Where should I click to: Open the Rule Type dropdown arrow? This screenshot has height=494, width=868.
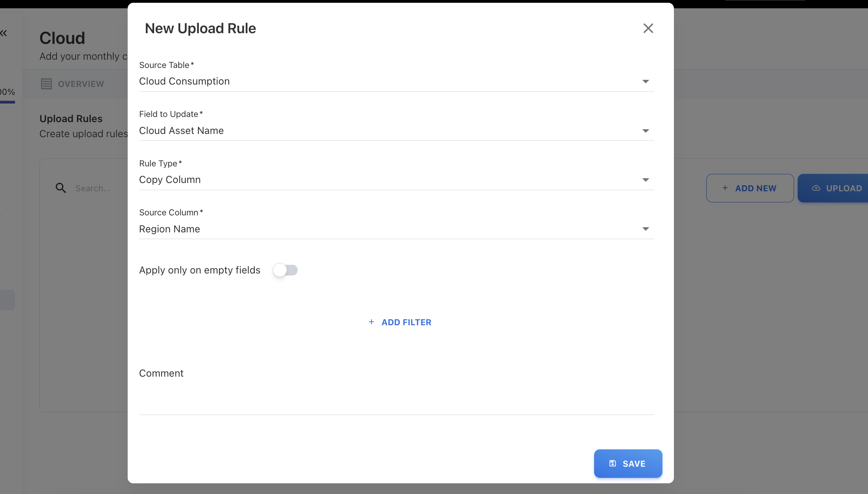645,180
